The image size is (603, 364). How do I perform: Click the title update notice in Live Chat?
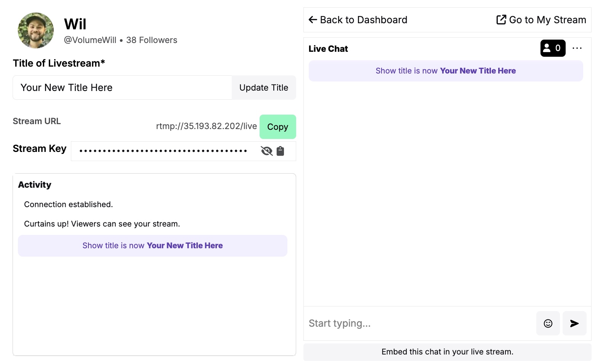pos(446,71)
